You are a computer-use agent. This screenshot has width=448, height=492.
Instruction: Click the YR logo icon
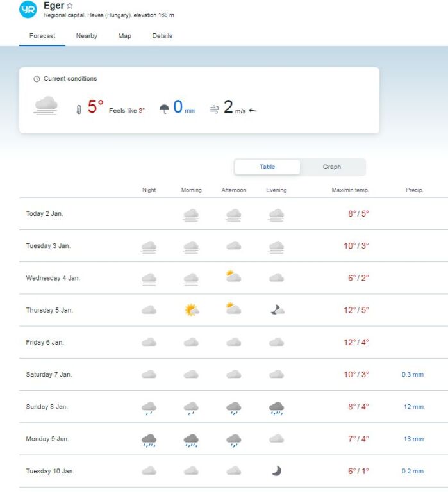tap(28, 10)
